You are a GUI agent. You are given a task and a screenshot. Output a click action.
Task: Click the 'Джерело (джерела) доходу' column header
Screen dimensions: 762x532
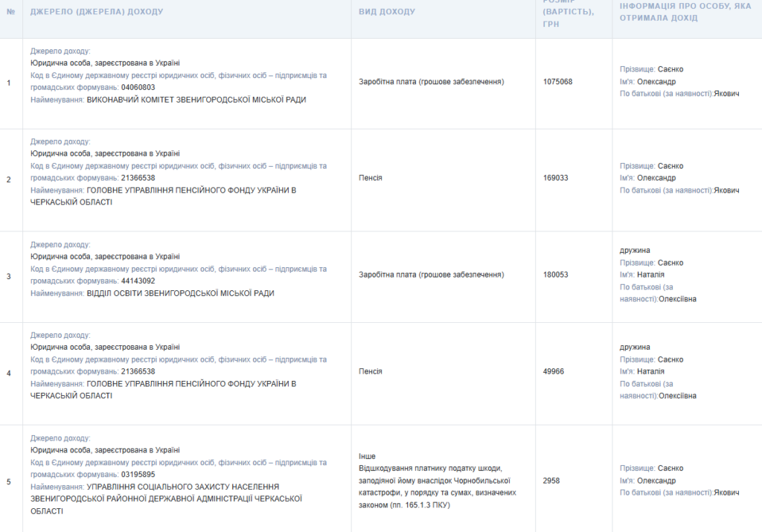[97, 13]
